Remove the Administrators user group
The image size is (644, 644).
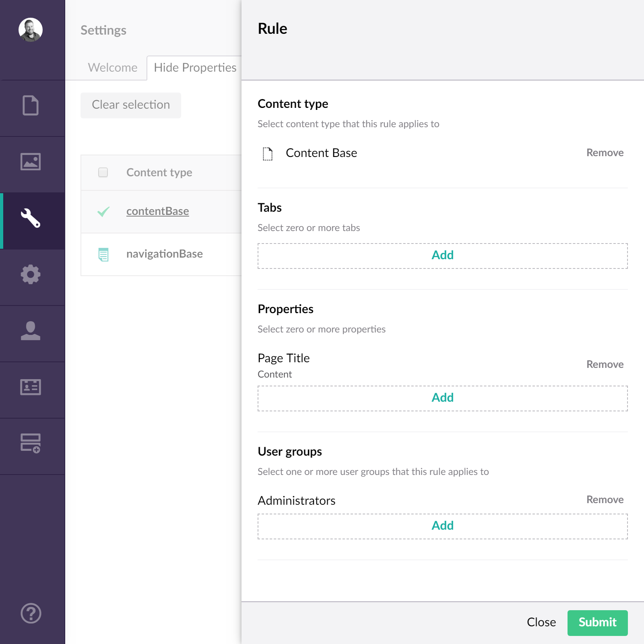coord(605,500)
